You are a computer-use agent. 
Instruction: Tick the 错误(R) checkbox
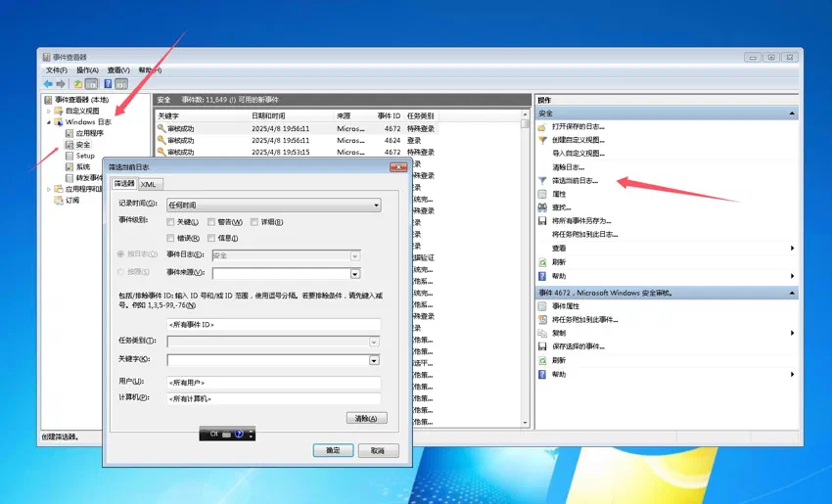[170, 238]
